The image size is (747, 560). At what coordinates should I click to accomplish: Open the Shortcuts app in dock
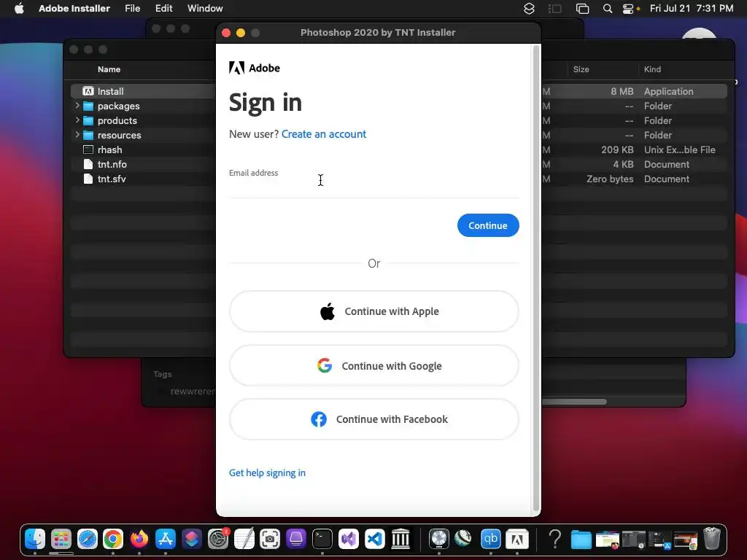coord(192,539)
